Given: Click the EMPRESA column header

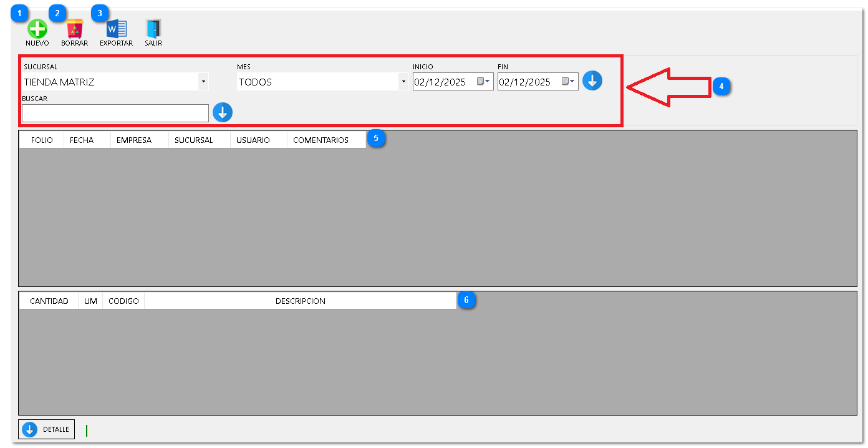Looking at the screenshot, I should coord(134,140).
